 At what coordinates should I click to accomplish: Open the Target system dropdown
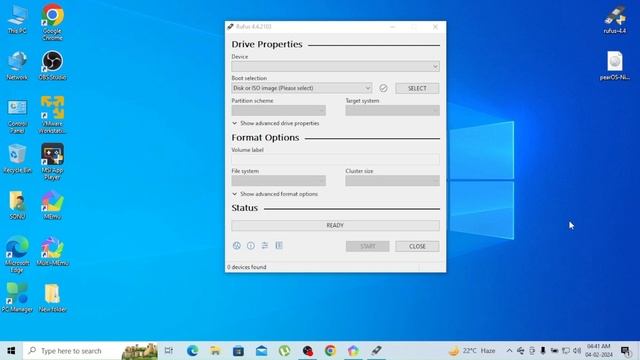click(393, 111)
